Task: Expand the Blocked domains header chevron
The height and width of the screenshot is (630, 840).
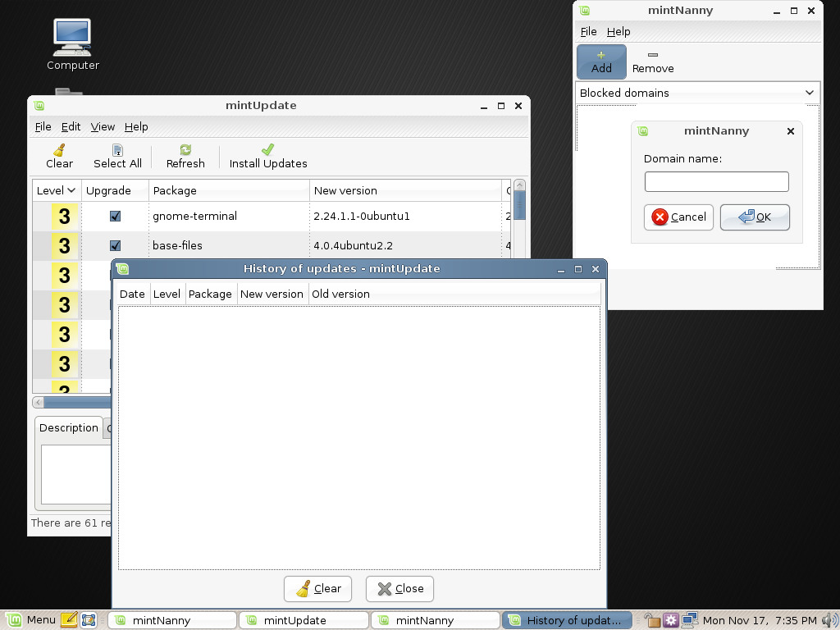Action: coord(810,93)
